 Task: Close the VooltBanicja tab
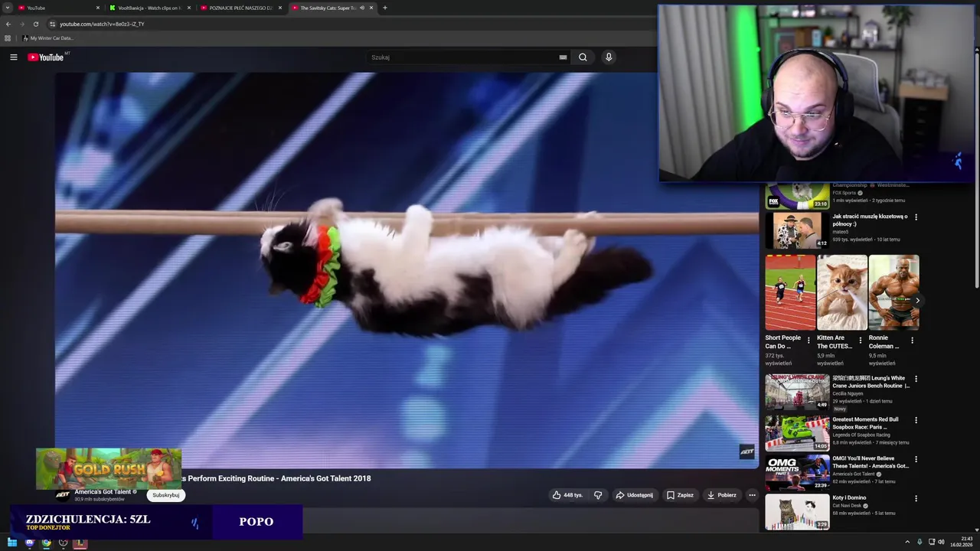189,8
